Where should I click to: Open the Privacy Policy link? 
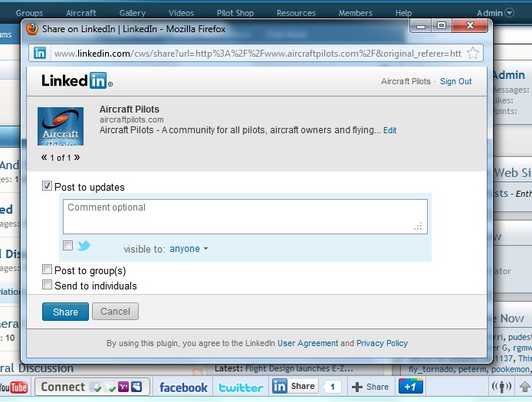click(x=382, y=343)
